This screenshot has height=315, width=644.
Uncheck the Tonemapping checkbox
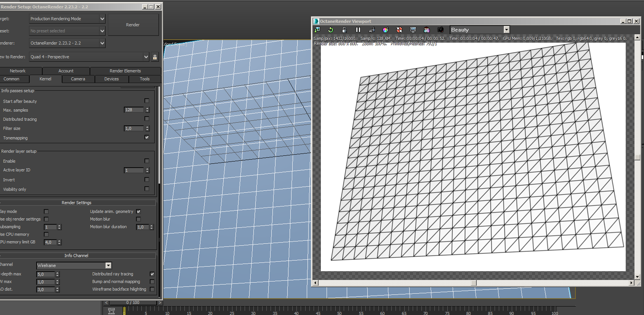point(147,138)
